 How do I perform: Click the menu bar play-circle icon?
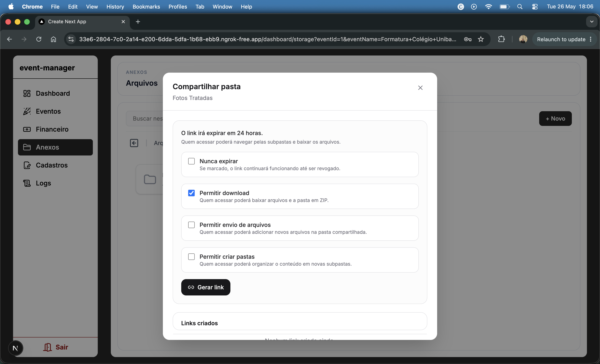(x=474, y=7)
